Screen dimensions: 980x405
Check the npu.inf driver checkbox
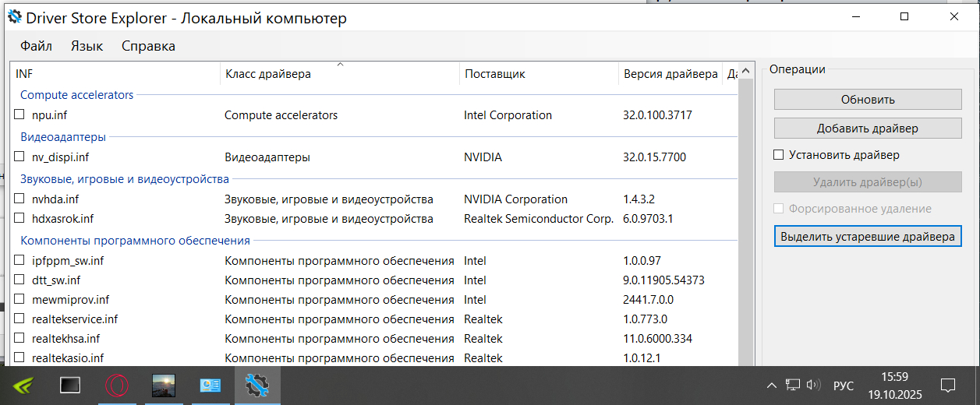tap(19, 114)
